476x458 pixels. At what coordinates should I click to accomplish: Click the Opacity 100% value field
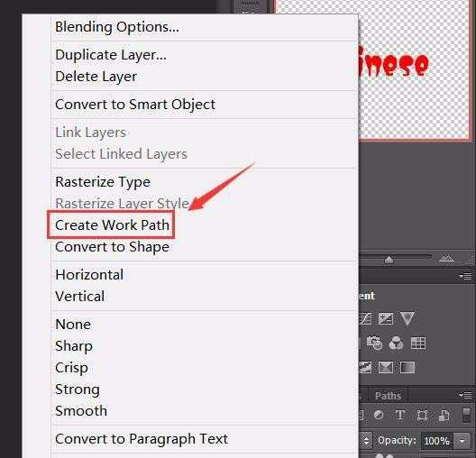click(437, 441)
